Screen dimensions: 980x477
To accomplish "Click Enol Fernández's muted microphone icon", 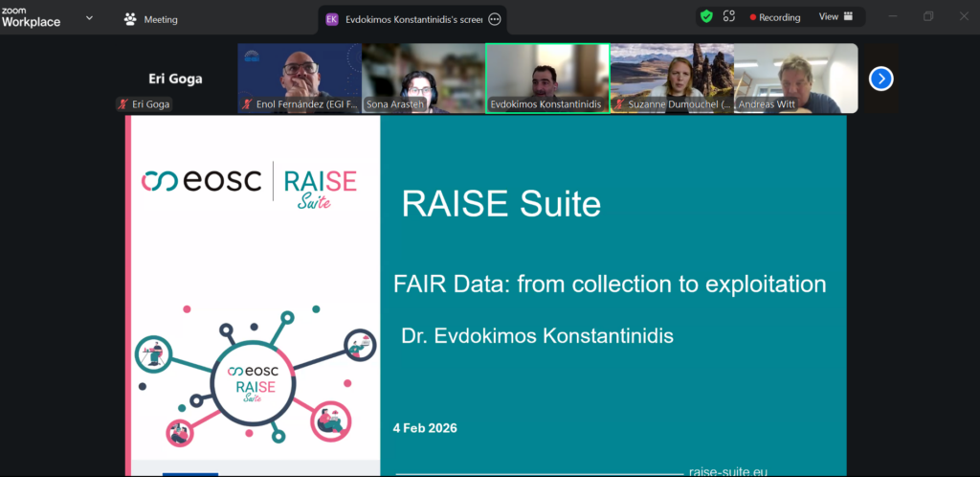I will [x=247, y=104].
